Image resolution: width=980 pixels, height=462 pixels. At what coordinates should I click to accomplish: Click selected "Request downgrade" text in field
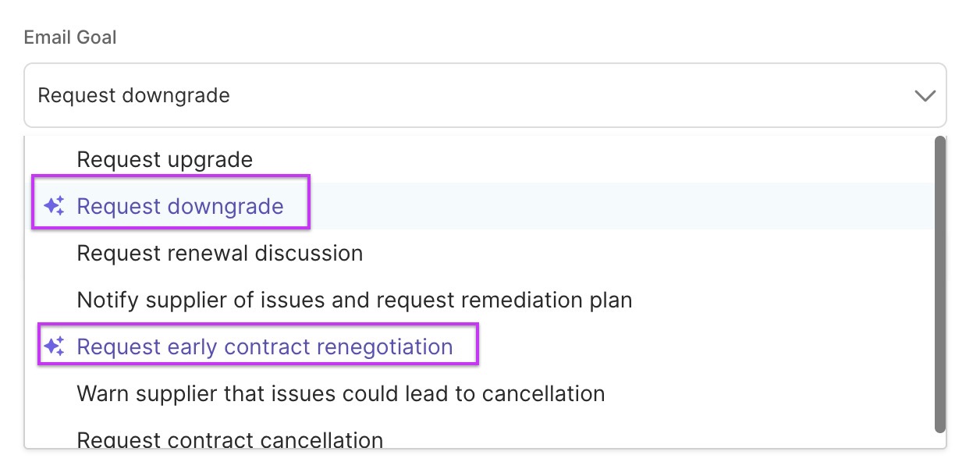click(134, 96)
